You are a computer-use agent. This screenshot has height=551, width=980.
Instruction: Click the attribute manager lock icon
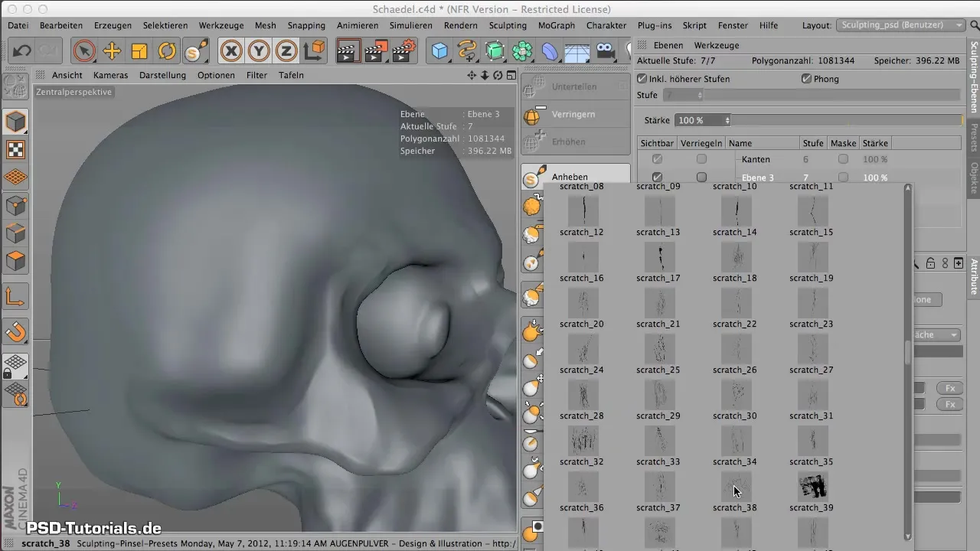[930, 263]
